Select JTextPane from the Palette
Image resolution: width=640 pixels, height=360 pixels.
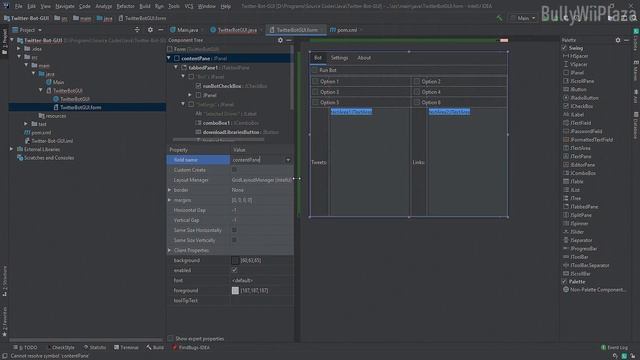(577, 156)
